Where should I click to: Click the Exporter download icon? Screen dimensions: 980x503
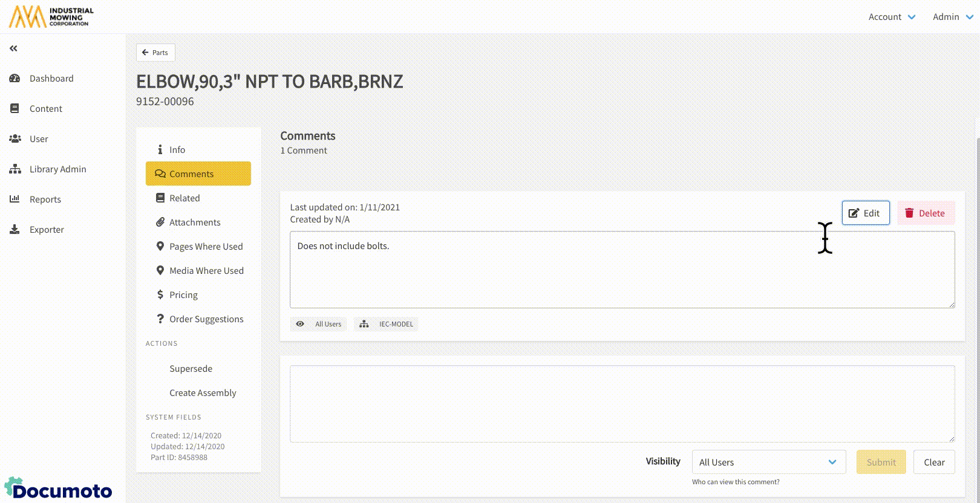coord(15,229)
